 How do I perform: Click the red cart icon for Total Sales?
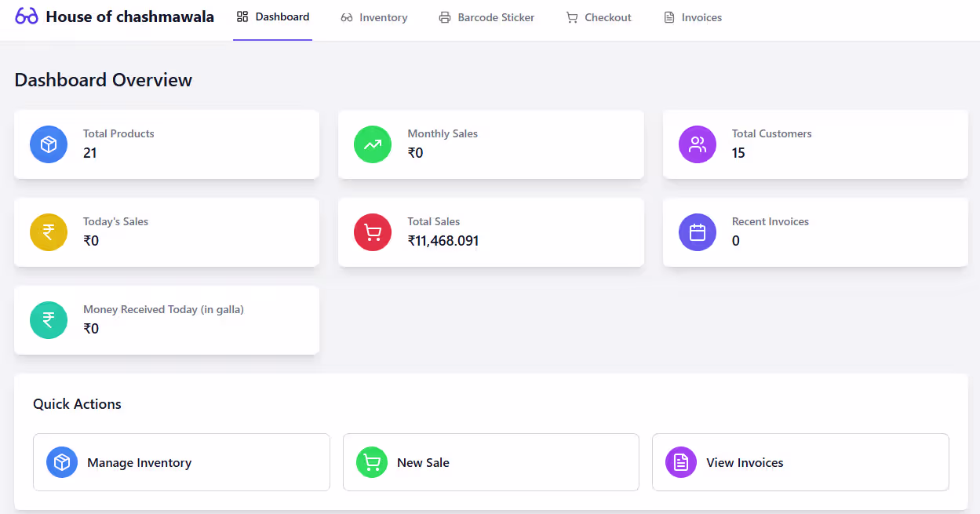click(x=373, y=232)
